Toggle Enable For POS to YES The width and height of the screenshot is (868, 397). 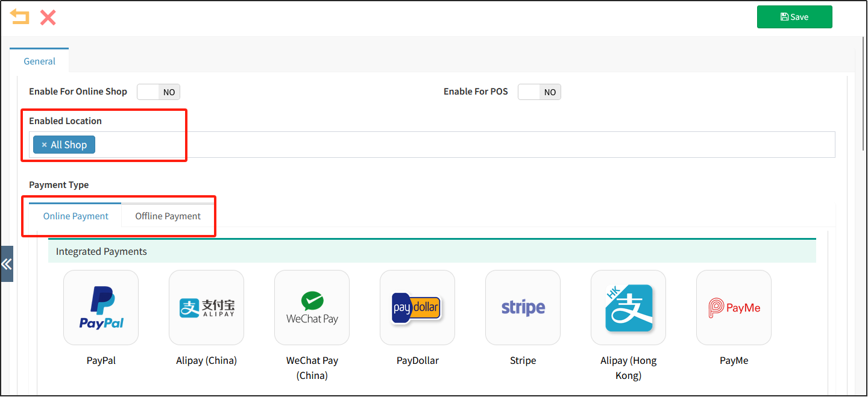539,92
